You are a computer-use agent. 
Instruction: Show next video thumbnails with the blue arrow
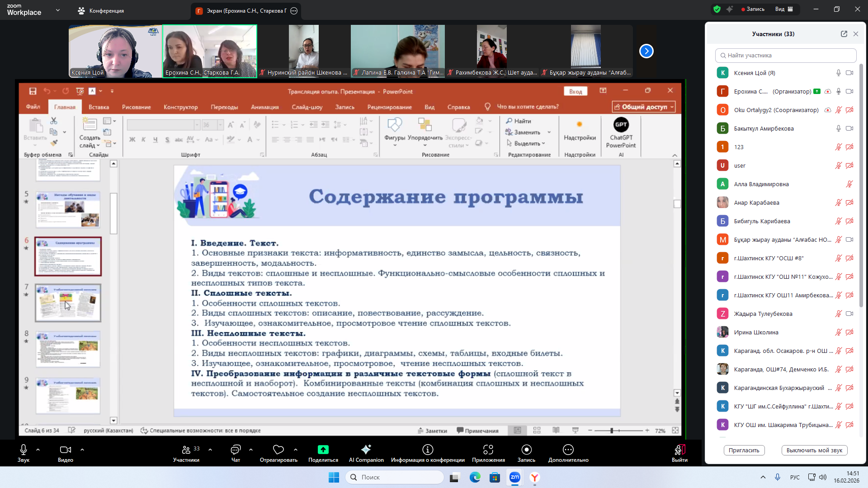click(x=646, y=51)
